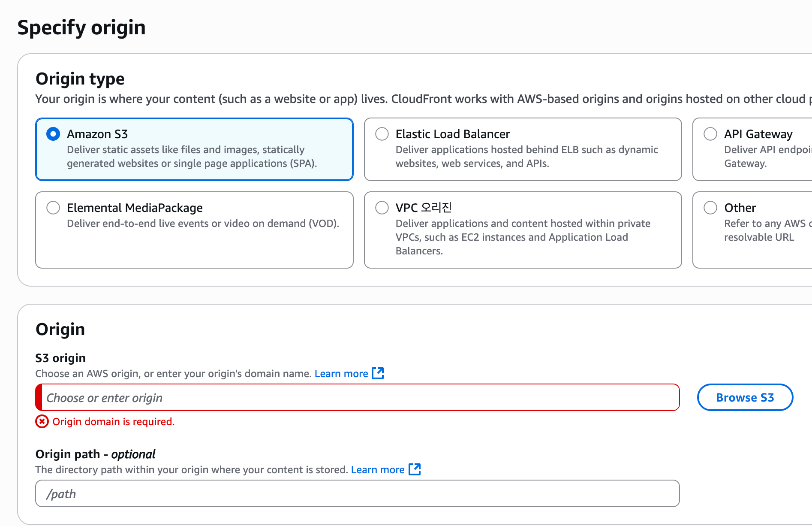Image resolution: width=812 pixels, height=526 pixels.
Task: Click the 'Origin path - optional' label
Action: tap(95, 454)
